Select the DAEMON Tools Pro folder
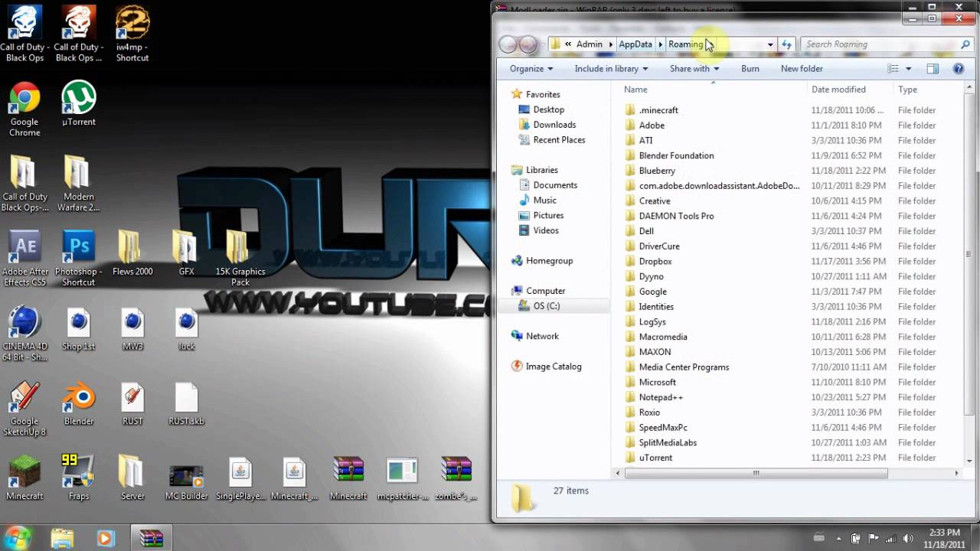Image resolution: width=980 pixels, height=551 pixels. tap(676, 216)
